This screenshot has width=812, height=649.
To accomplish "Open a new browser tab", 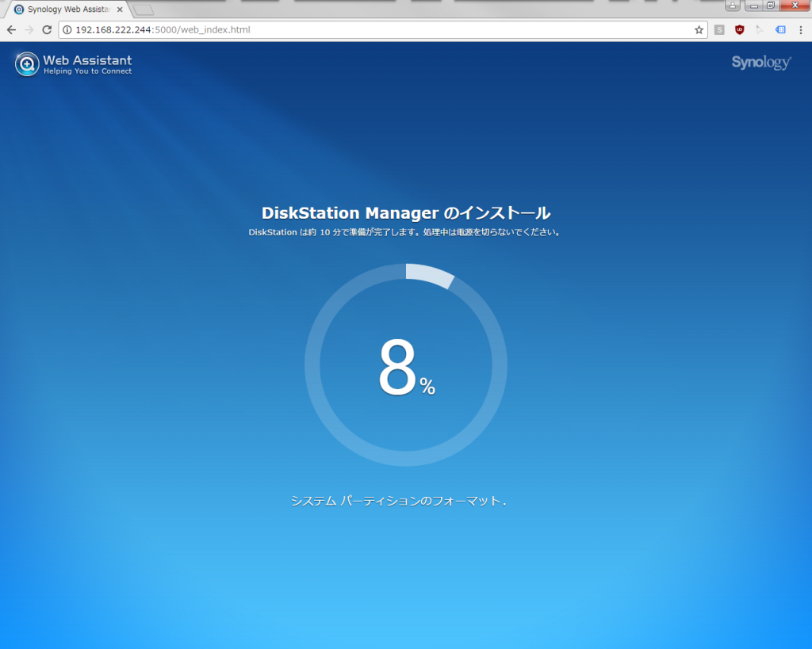I will [143, 10].
